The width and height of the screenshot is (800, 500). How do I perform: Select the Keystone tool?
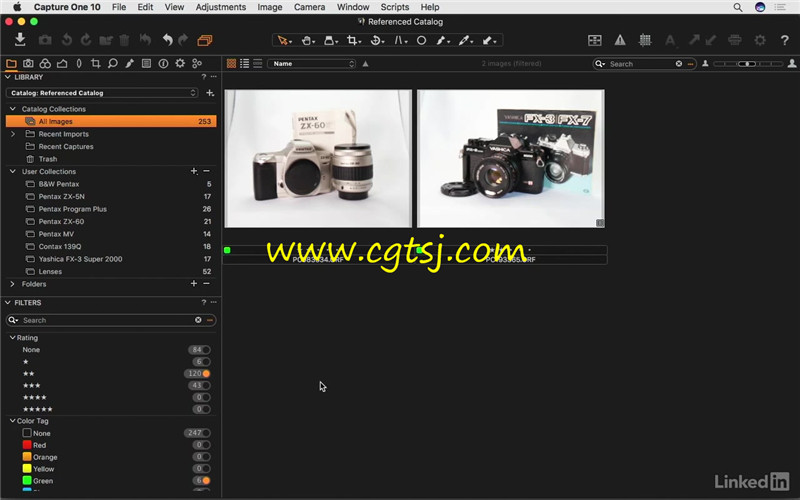[x=400, y=40]
